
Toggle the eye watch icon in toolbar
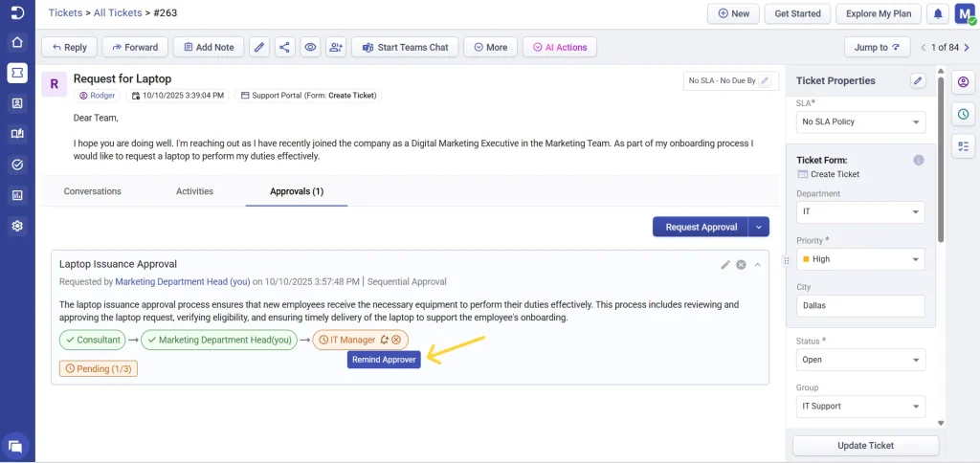[x=310, y=47]
